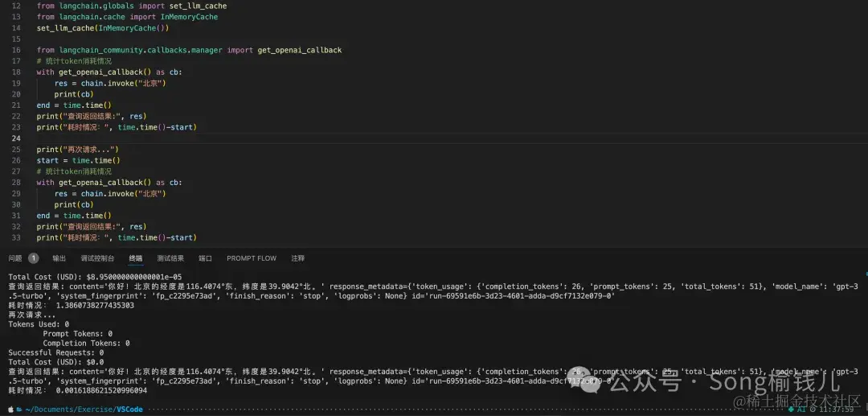868x416 pixels.
Task: Click terminal line 'Completion Tokens: 0'
Action: [86, 343]
